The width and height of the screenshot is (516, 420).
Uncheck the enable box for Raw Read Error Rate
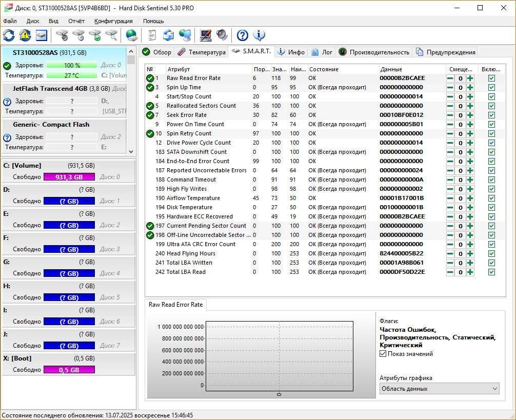click(492, 78)
